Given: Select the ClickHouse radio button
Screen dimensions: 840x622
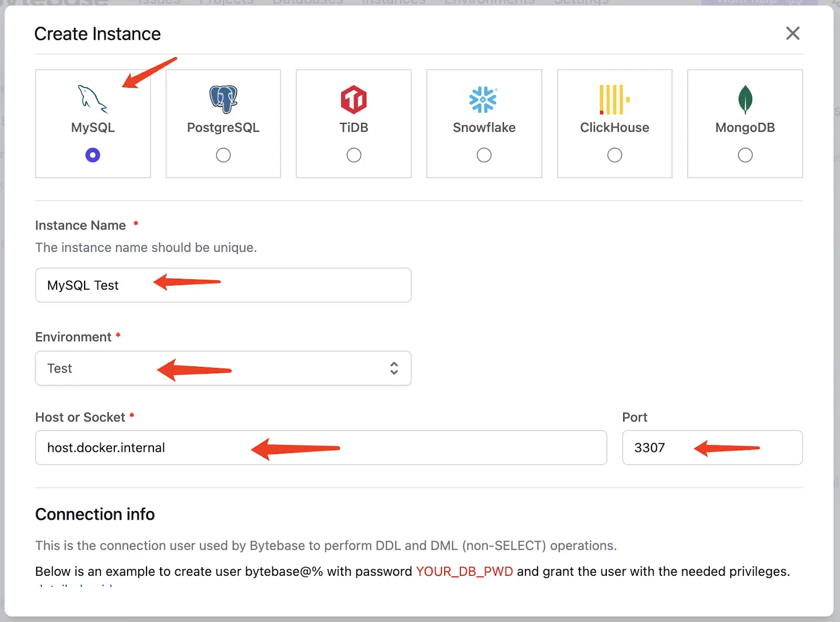Looking at the screenshot, I should 615,155.
